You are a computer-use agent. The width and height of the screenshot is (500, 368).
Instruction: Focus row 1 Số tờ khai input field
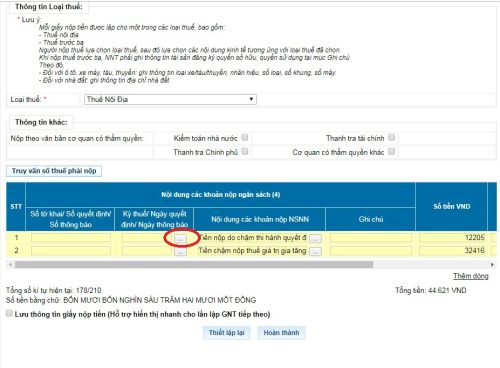71,238
